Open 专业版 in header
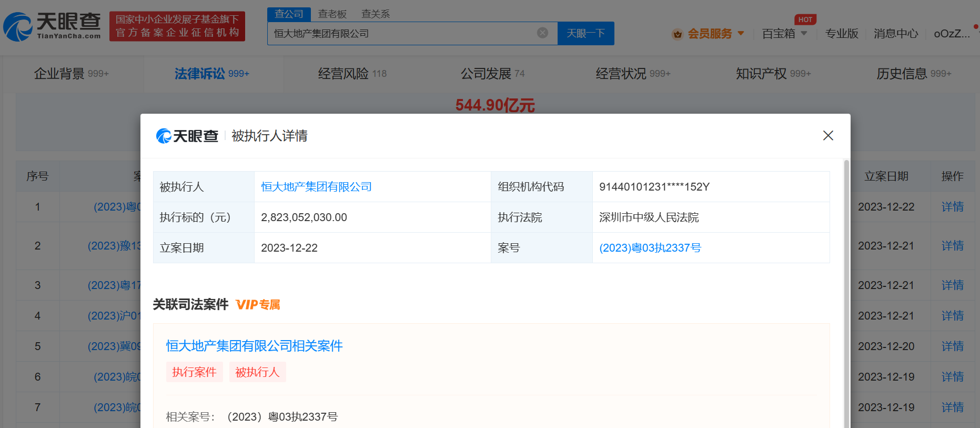The image size is (980, 428). pyautogui.click(x=842, y=34)
